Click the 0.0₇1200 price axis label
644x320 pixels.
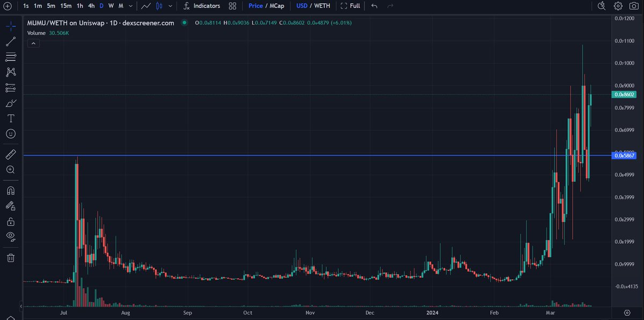point(625,19)
